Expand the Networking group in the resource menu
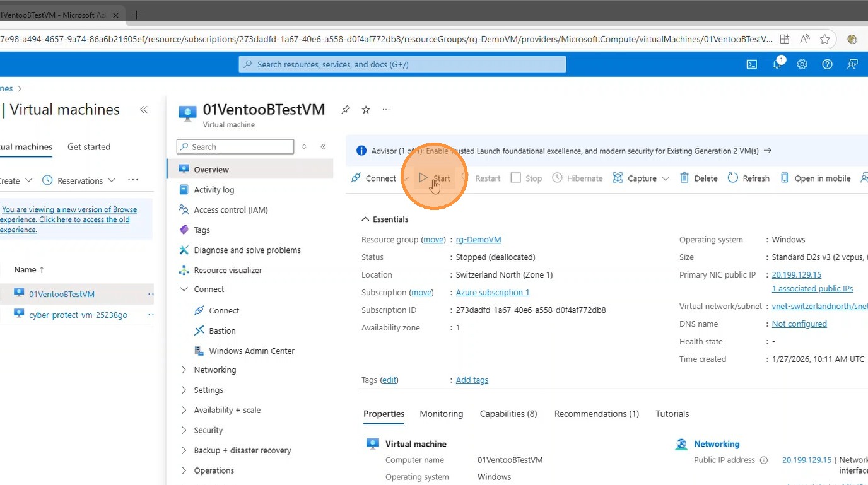This screenshot has width=868, height=485. click(184, 370)
